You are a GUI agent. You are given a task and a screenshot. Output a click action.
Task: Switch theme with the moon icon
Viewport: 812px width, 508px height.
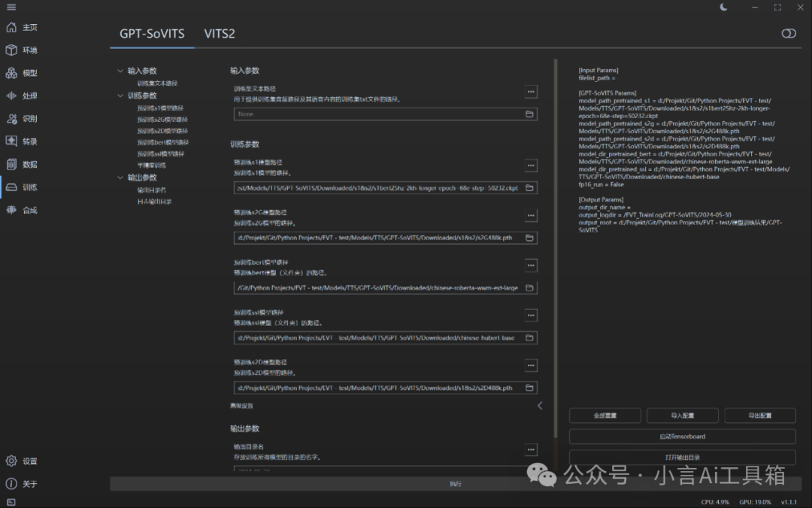[x=723, y=8]
